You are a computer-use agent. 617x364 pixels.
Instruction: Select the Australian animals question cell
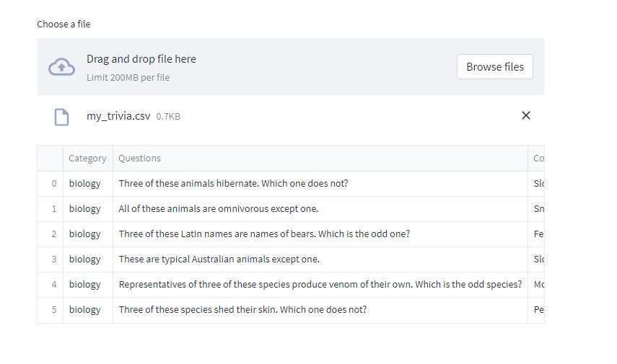click(x=219, y=259)
